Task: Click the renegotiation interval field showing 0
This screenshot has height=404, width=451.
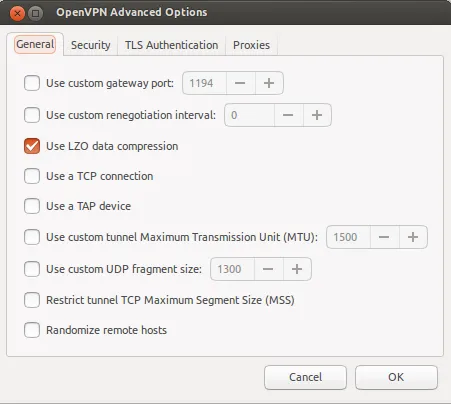Action: coord(249,115)
